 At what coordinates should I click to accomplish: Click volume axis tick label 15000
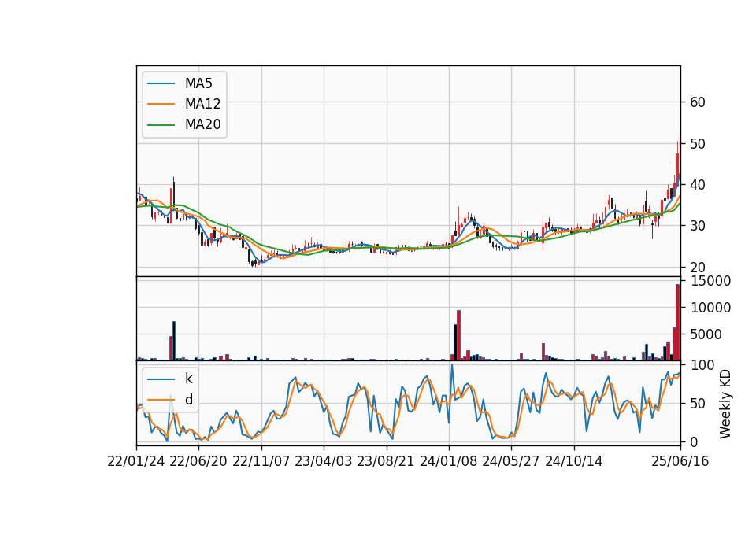tap(710, 280)
